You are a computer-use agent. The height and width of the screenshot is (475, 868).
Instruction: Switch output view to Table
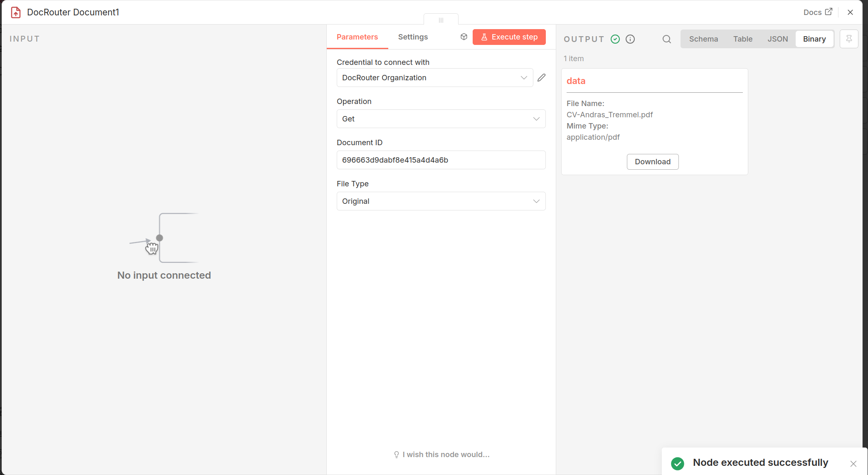[742, 39]
